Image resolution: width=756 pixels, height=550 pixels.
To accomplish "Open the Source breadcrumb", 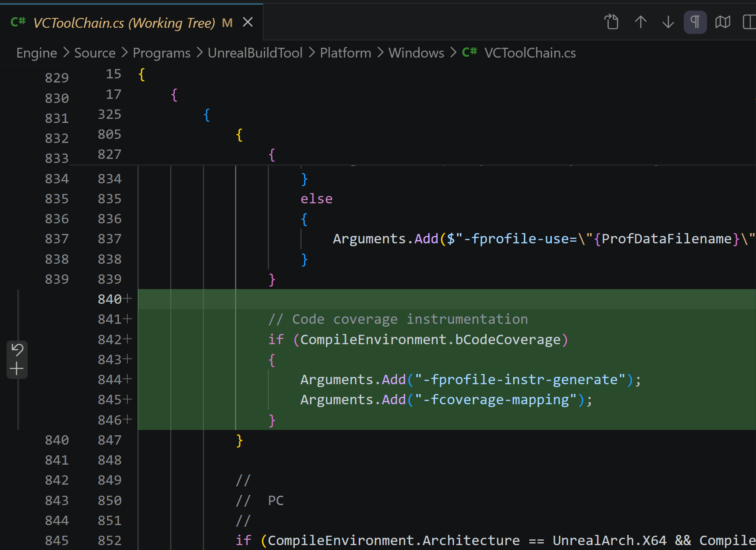I will (95, 53).
